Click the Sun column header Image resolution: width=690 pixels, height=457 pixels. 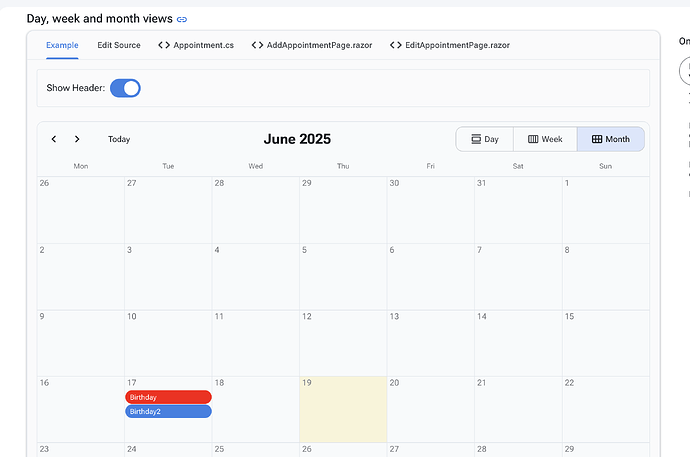606,166
